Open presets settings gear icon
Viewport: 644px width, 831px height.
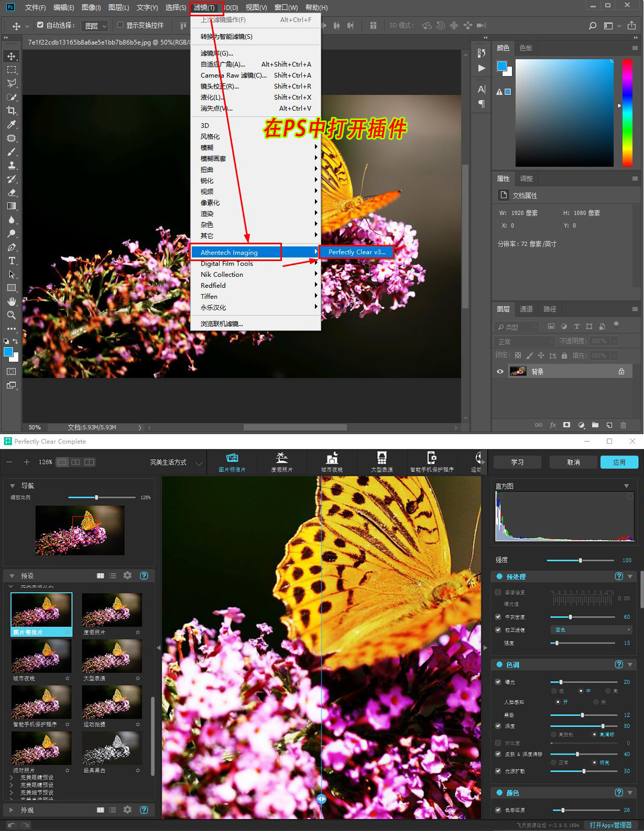tap(127, 576)
